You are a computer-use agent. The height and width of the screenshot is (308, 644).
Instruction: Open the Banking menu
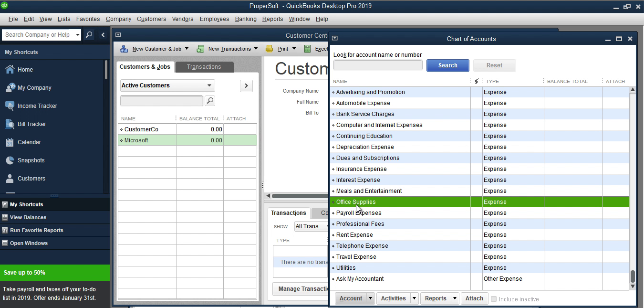coord(246,19)
